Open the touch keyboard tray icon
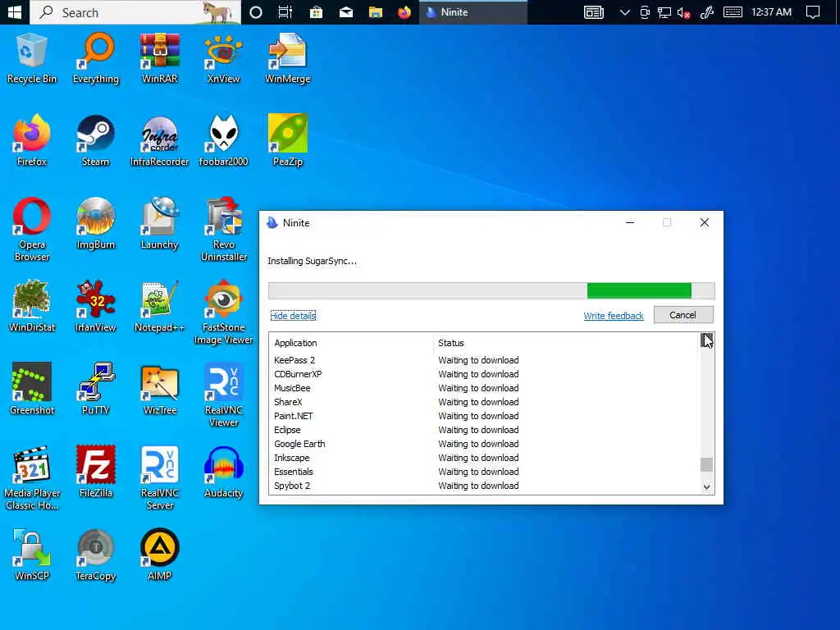This screenshot has width=840, height=630. tap(733, 11)
